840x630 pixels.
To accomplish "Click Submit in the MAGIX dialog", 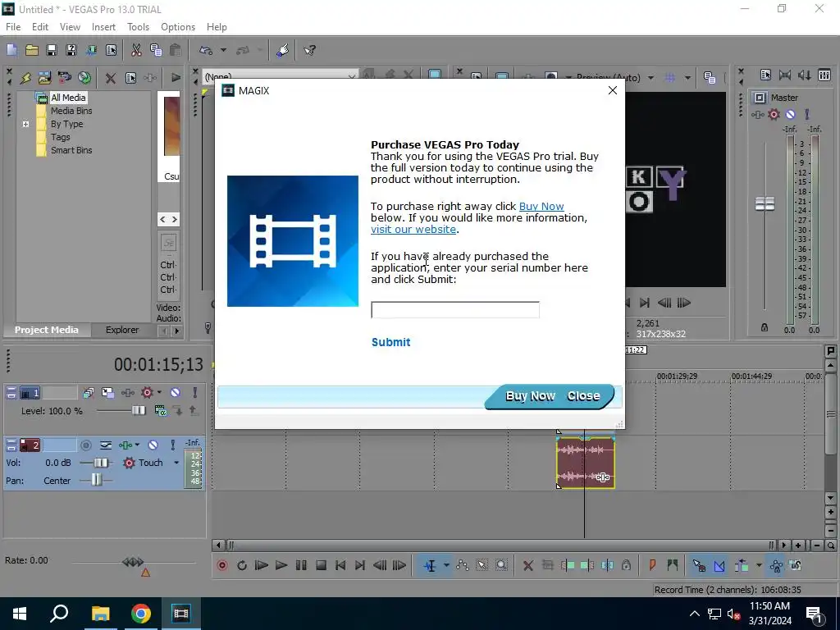I will (390, 342).
